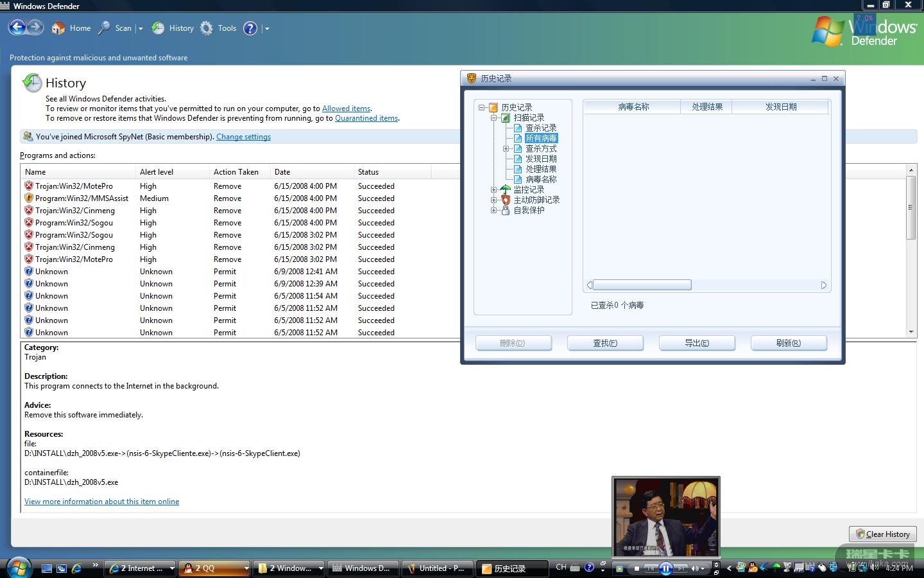The image size is (924, 578).
Task: Go to Home in Defender toolbar
Action: [71, 28]
